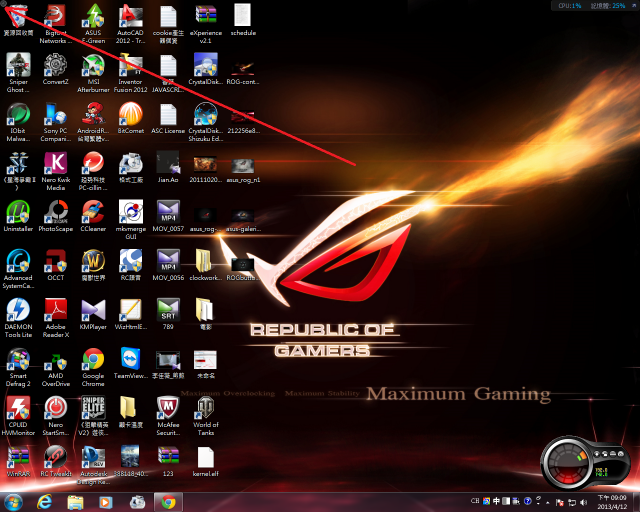Viewport: 640px width, 512px height.
Task: Select the 123 archive file icon
Action: click(x=168, y=461)
